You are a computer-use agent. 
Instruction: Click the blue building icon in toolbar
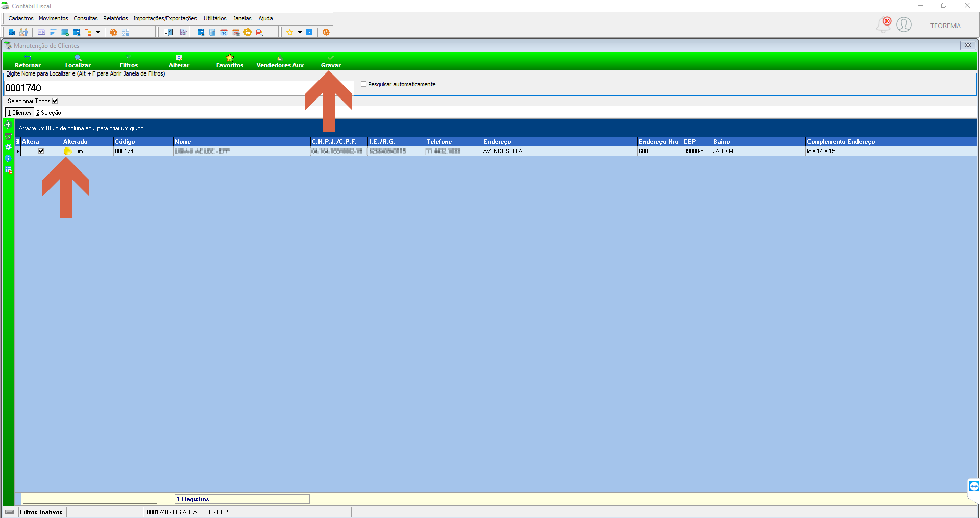(12, 32)
